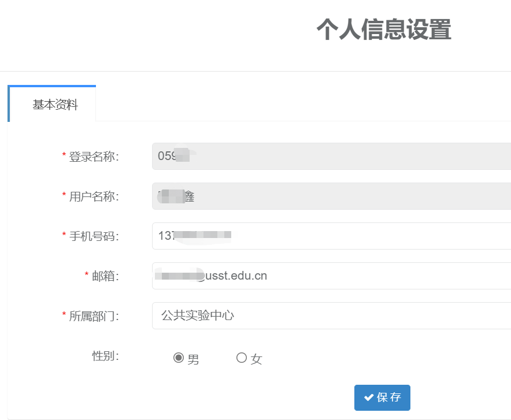Click the 邮箱 input field
Screen dimensions: 511x420
(x=331, y=276)
